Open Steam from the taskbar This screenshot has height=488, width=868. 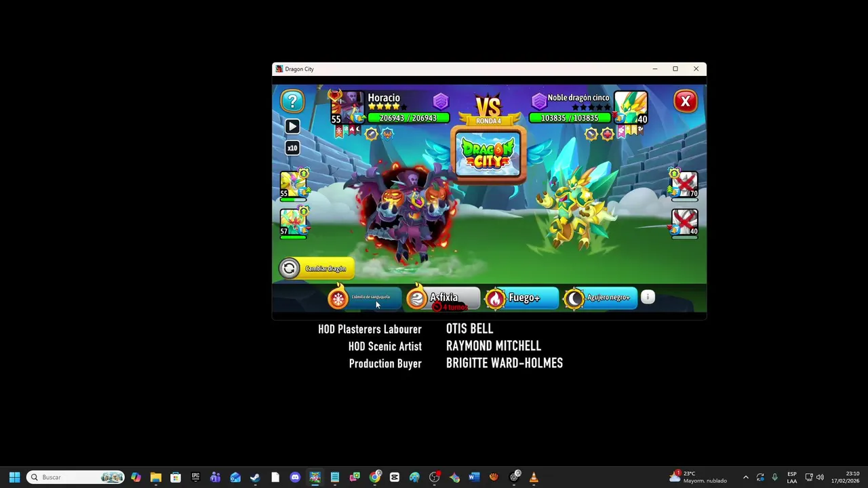point(255,477)
